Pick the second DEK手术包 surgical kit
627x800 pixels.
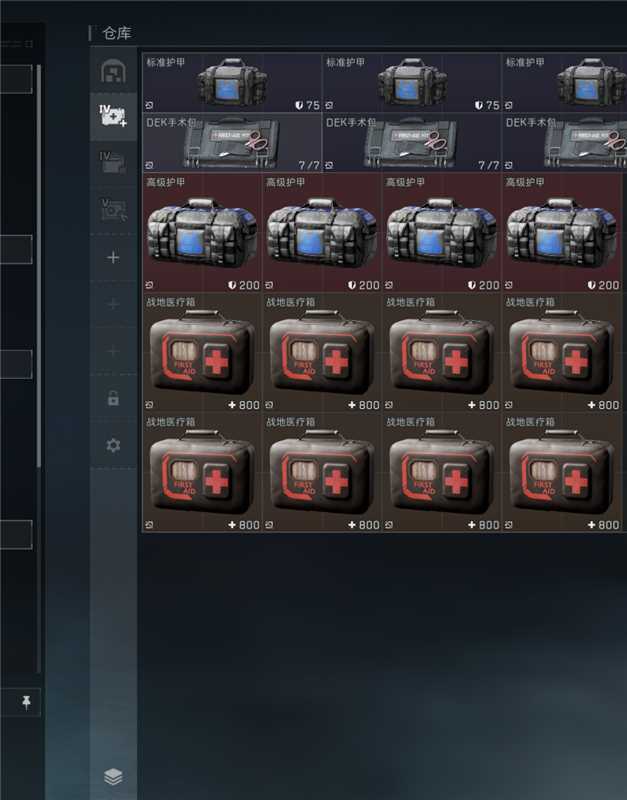pos(412,142)
